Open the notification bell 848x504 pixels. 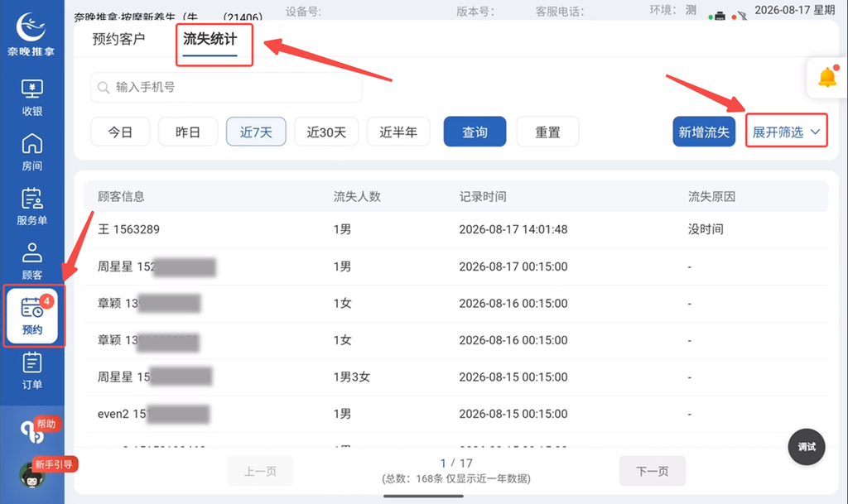[x=827, y=77]
